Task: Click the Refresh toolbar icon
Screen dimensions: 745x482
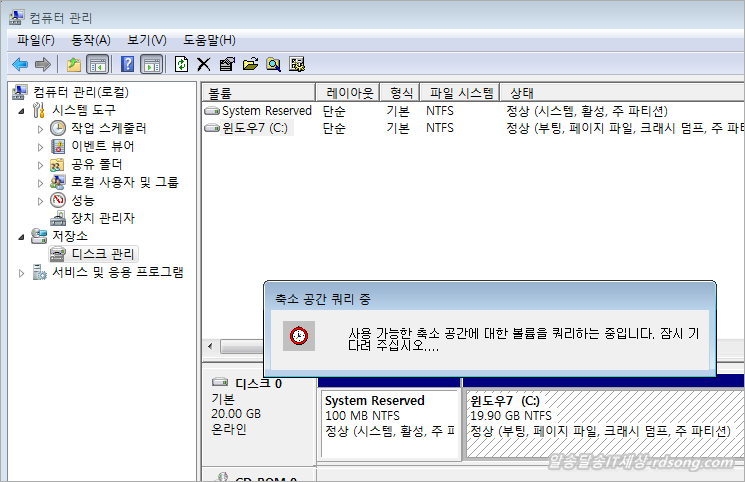Action: tap(181, 64)
